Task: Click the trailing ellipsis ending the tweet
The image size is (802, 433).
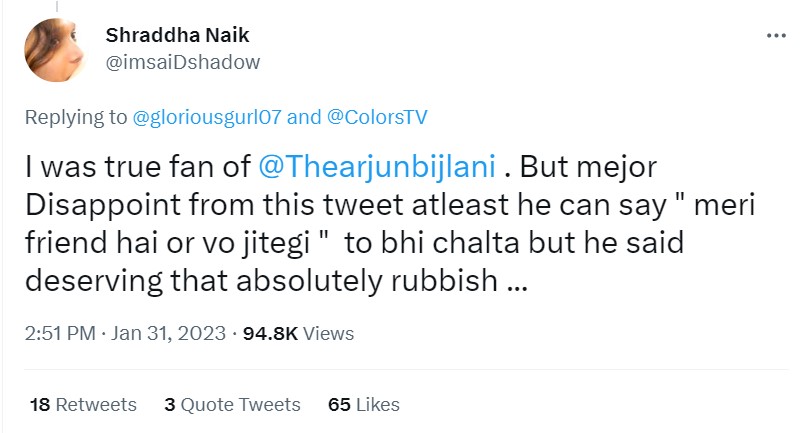Action: point(516,281)
